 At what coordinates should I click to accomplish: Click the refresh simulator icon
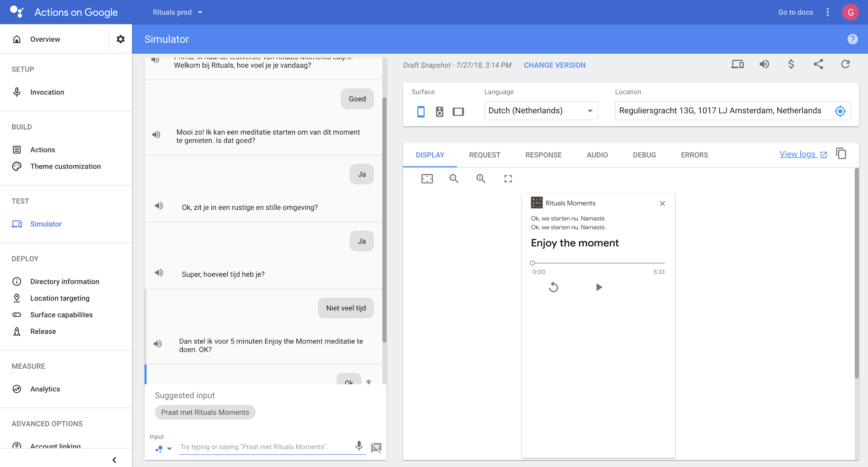(845, 64)
